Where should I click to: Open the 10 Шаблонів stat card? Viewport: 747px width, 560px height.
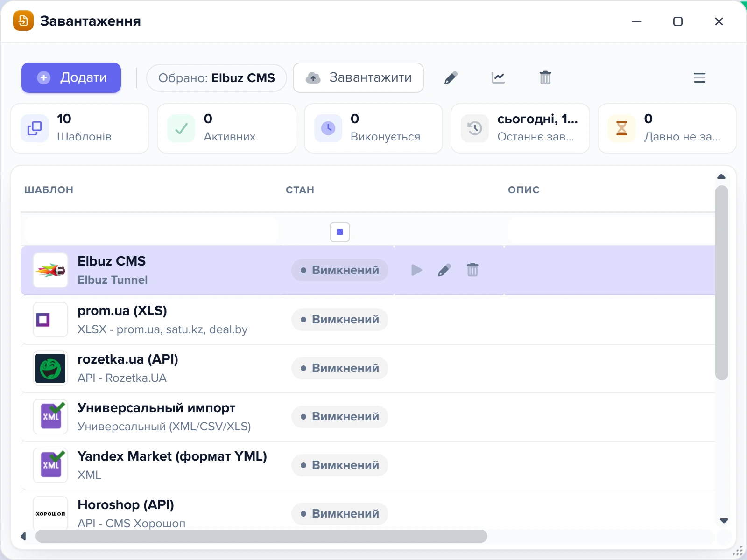(80, 128)
